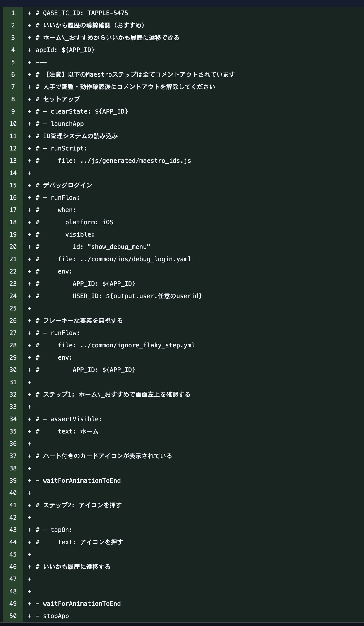Click the "show_debug_menu" id line
This screenshot has width=364, height=626.
[x=111, y=247]
